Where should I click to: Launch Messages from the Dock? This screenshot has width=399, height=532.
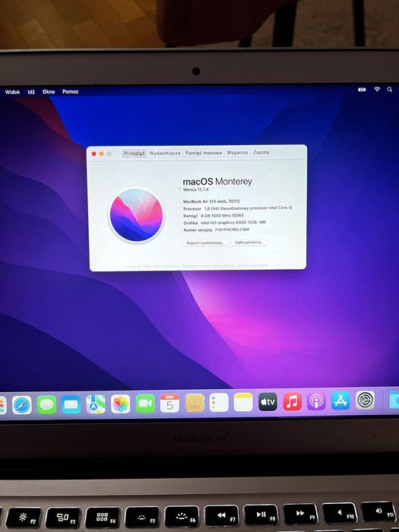[x=46, y=405]
